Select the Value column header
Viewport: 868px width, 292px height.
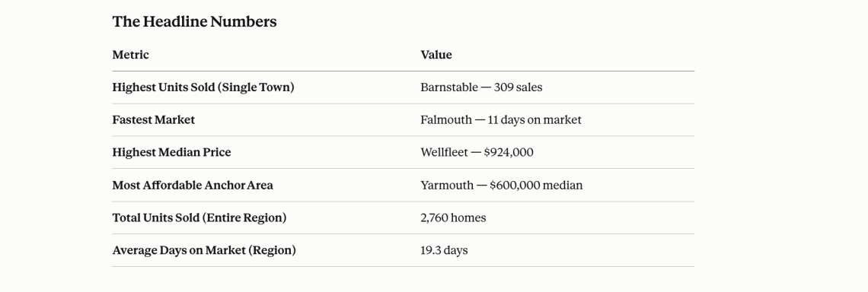pyautogui.click(x=436, y=55)
